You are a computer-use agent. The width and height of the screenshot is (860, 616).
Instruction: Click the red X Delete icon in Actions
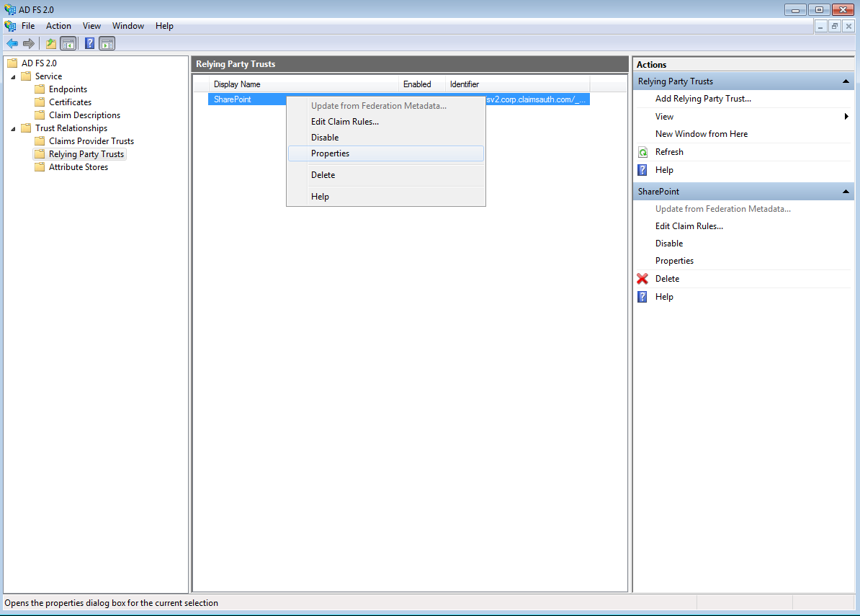coord(642,279)
